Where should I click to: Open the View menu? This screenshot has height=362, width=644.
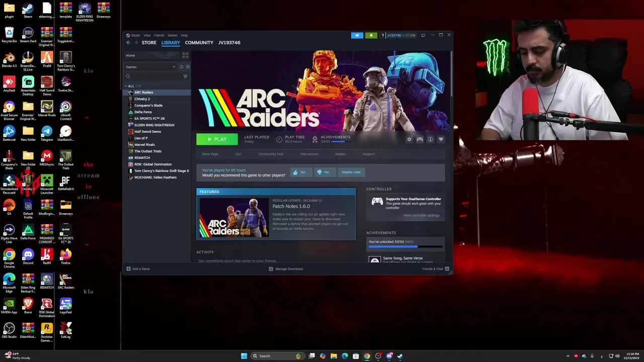pos(147,35)
